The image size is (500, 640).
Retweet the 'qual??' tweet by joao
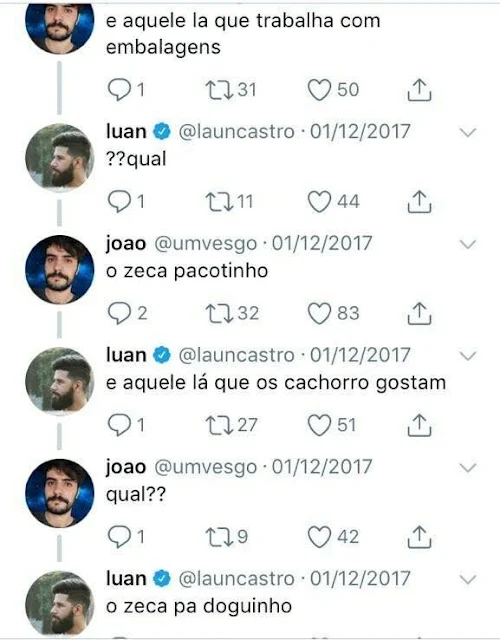point(219,537)
